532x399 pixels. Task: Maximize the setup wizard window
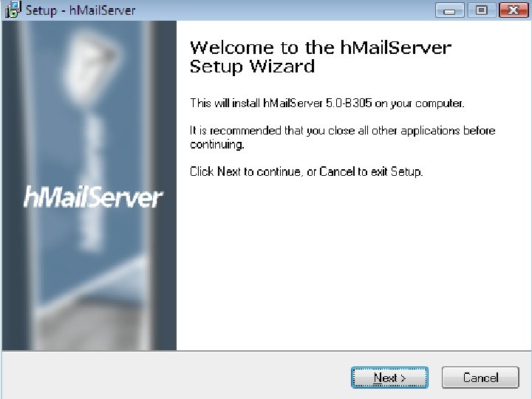pyautogui.click(x=482, y=10)
